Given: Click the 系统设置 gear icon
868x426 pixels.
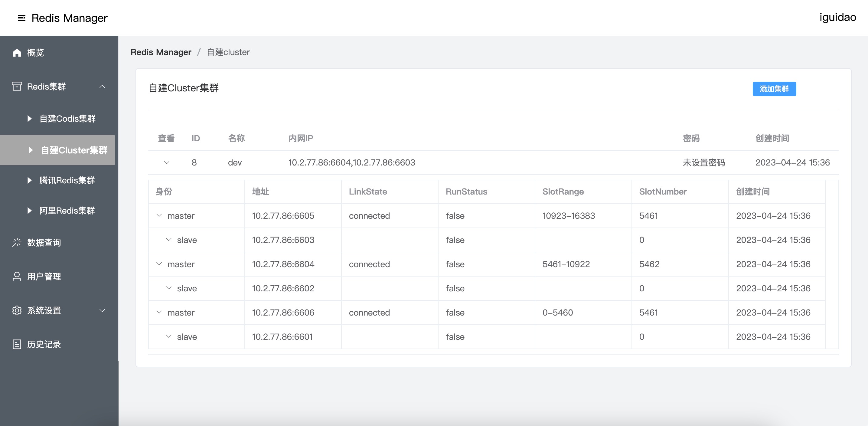Looking at the screenshot, I should 17,310.
